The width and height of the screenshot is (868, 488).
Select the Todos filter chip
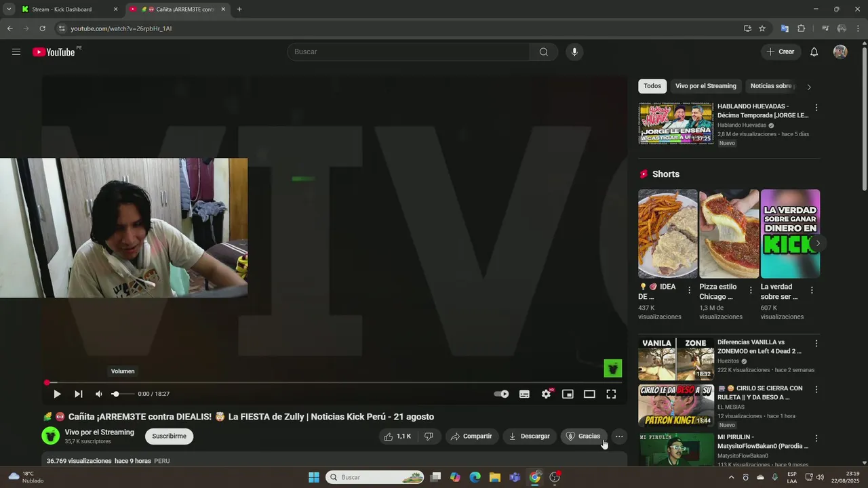(652, 86)
